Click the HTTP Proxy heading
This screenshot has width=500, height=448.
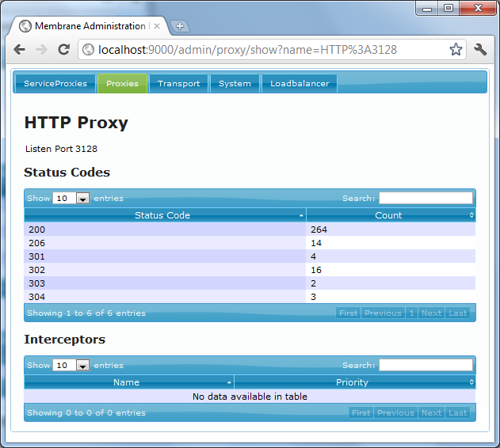(x=76, y=123)
